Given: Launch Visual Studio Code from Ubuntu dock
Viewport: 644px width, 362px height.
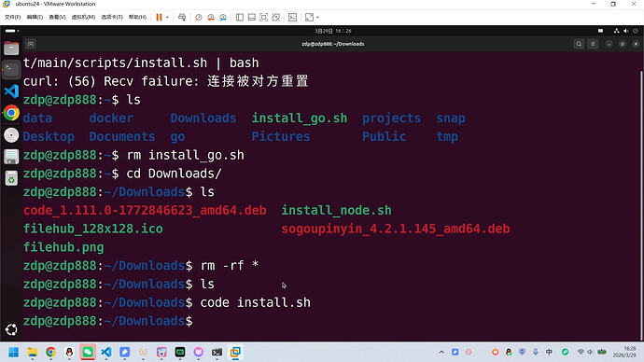Looking at the screenshot, I should click(11, 91).
